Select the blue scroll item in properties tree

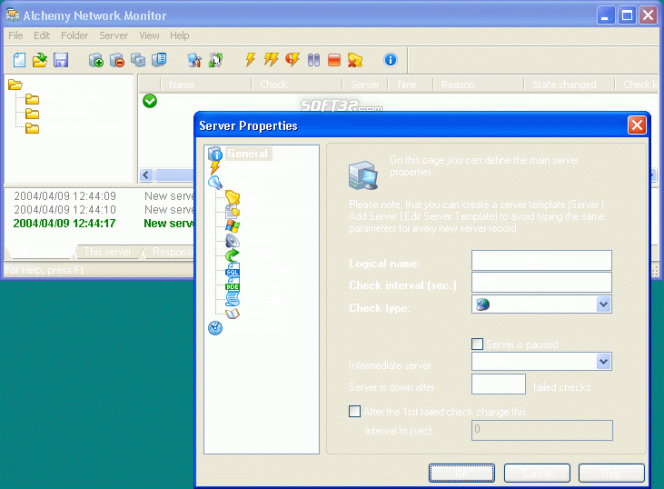point(232,299)
